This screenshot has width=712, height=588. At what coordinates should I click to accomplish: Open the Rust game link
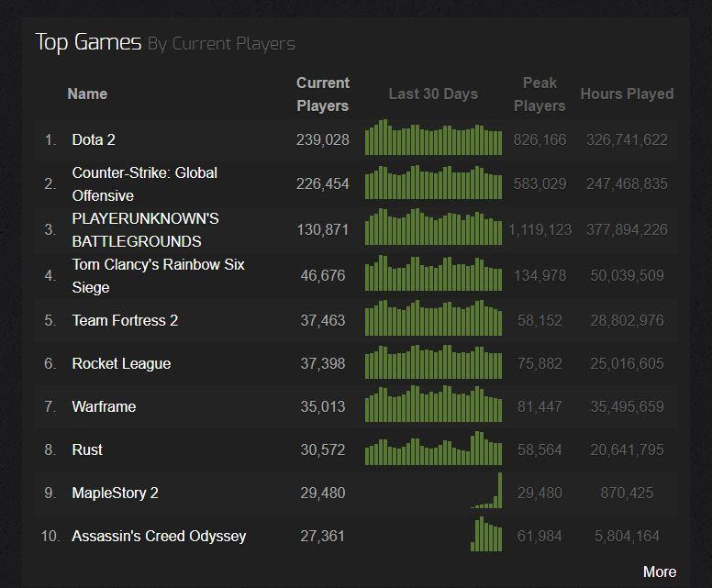(x=87, y=449)
